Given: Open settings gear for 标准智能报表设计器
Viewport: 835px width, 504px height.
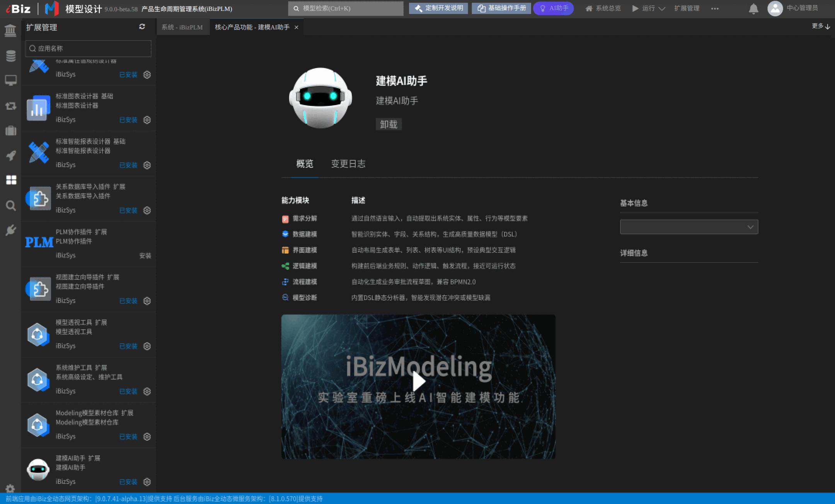Looking at the screenshot, I should point(147,165).
